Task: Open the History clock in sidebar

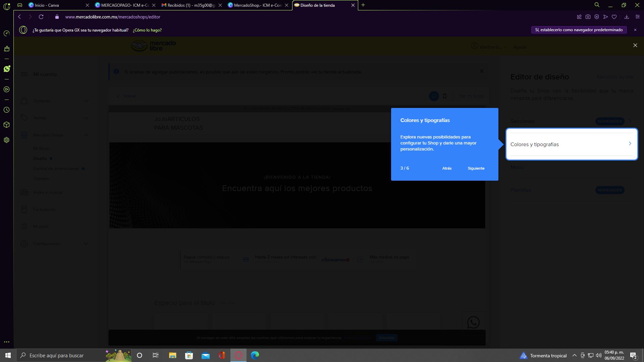Action: pos(6,110)
